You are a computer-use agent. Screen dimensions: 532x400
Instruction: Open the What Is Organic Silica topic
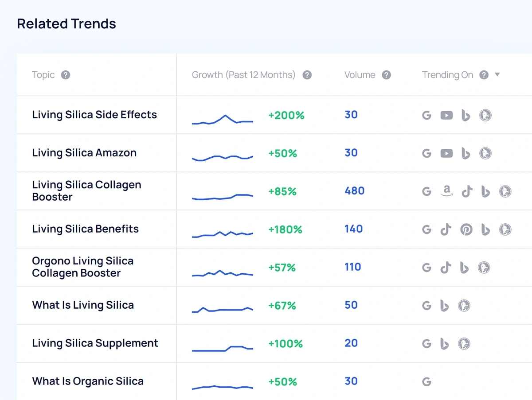tap(88, 381)
